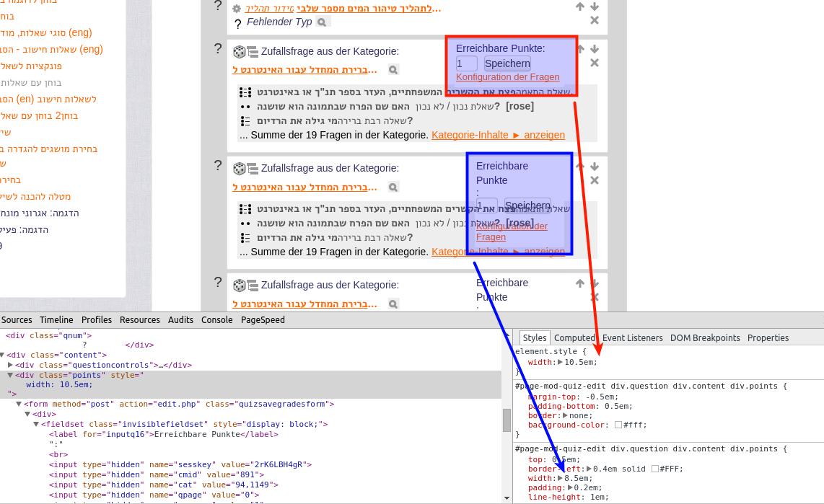Delete the second Zufallsfrage block with X

tap(595, 180)
